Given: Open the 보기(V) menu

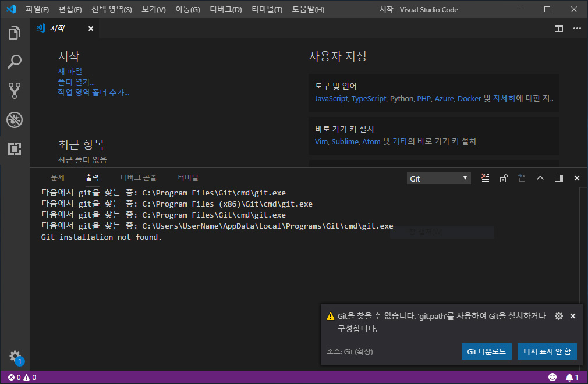Looking at the screenshot, I should [x=153, y=9].
